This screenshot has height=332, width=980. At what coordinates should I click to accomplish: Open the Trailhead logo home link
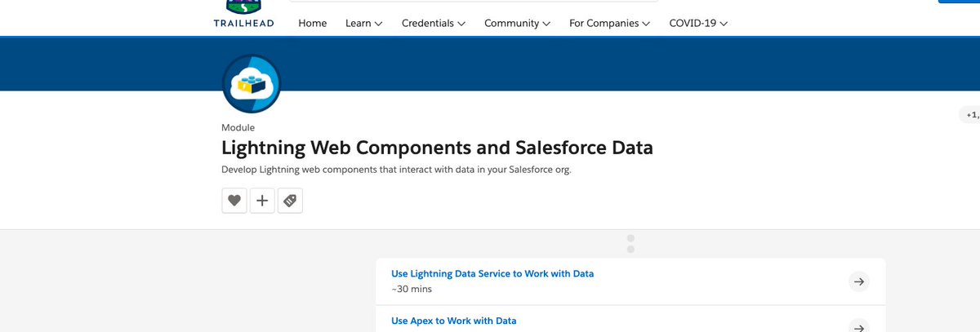[x=243, y=15]
